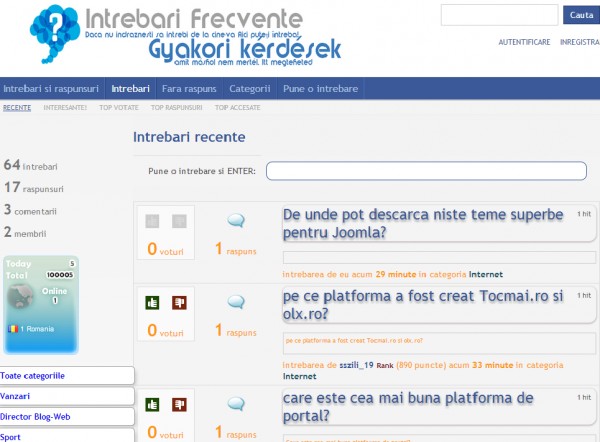Downvote the Tocmai.ro and olx.ro question

tap(179, 302)
